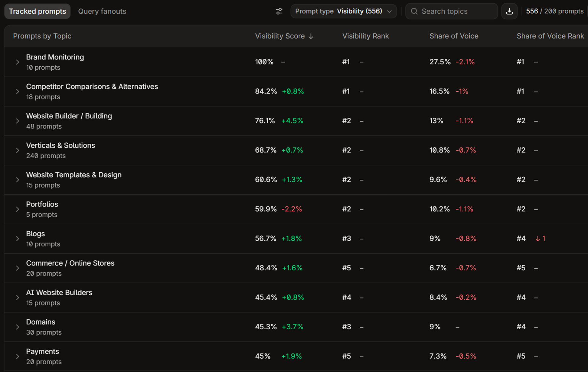588x372 pixels.
Task: Expand the Website Builder / Building topic
Action: (18, 121)
